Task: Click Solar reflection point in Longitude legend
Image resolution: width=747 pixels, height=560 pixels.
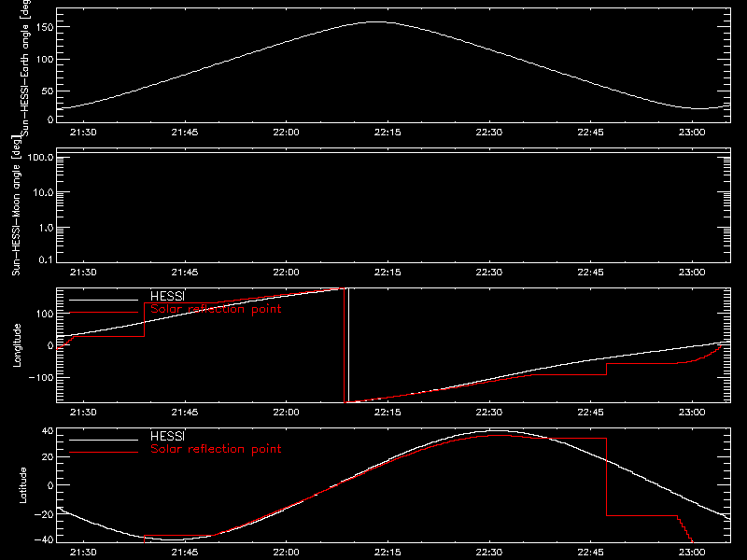Action: 216,309
